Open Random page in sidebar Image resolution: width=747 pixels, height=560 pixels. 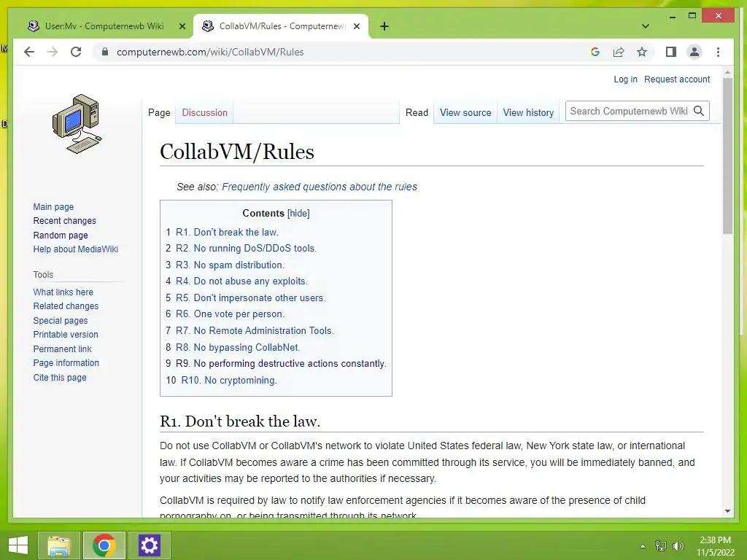pos(61,236)
